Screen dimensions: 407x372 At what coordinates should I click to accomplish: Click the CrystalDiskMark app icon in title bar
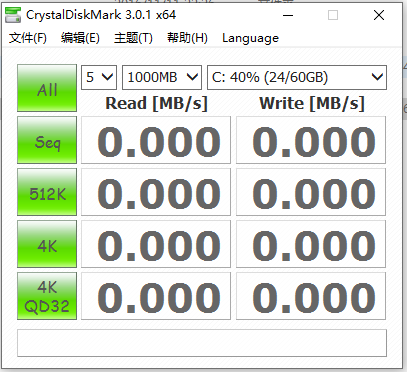click(x=13, y=15)
